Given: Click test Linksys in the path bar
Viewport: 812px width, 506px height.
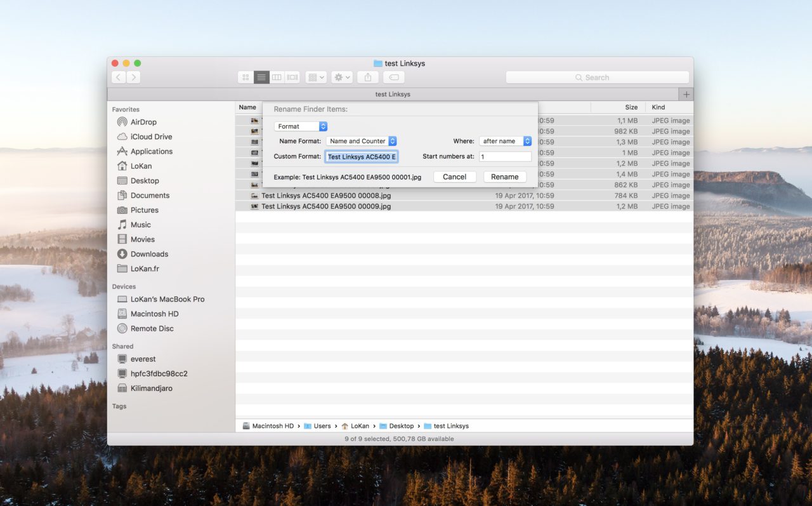Looking at the screenshot, I should (446, 426).
